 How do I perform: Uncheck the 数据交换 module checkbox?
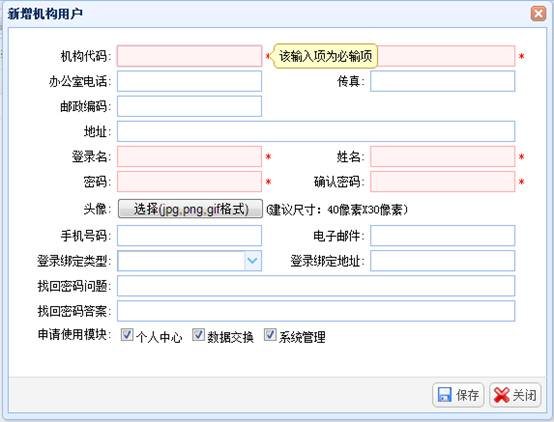pyautogui.click(x=198, y=334)
